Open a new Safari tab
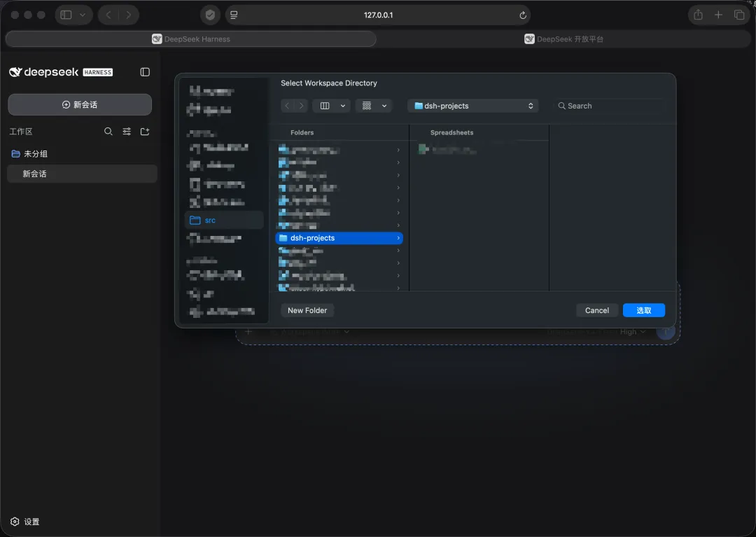This screenshot has height=537, width=756. (x=718, y=15)
